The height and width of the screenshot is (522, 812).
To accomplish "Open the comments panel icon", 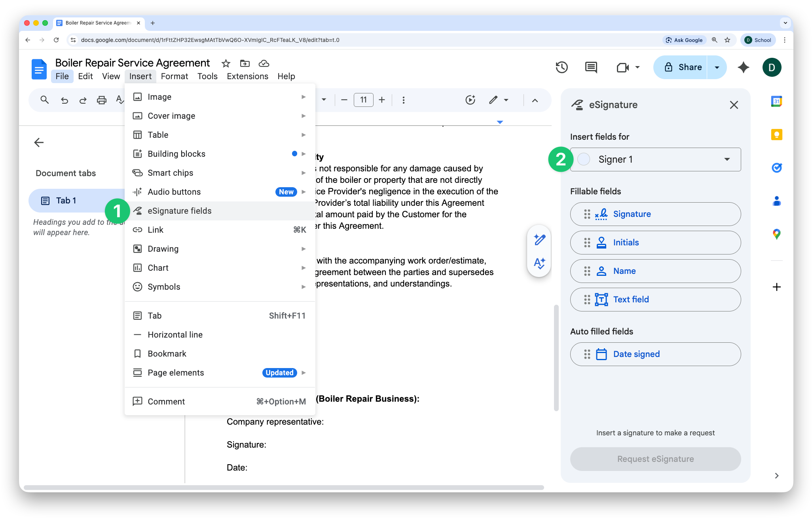I will 591,67.
